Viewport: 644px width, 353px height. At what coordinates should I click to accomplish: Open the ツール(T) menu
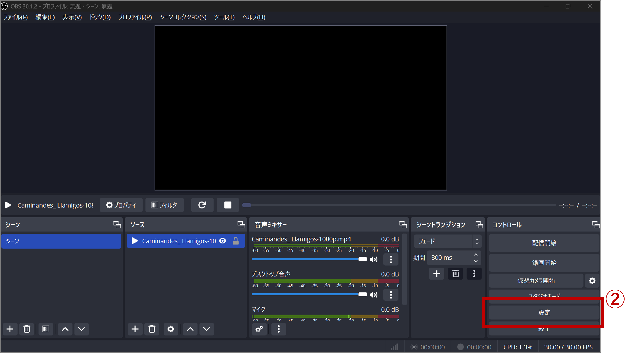224,17
